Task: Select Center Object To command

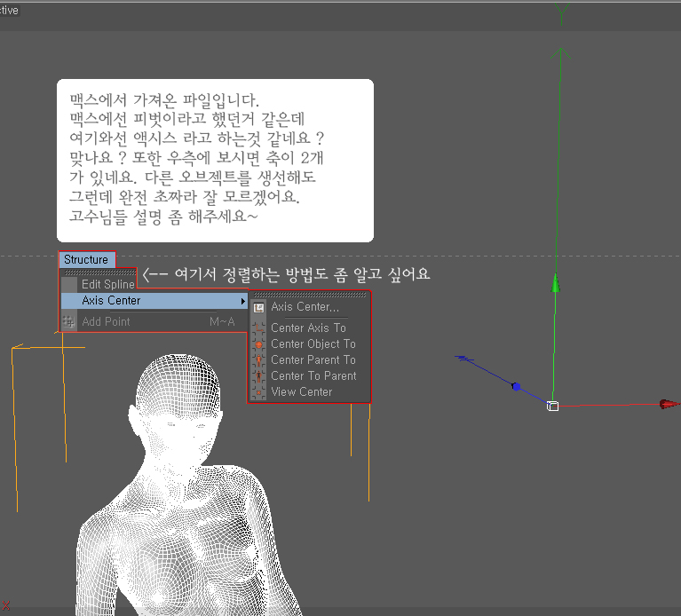Action: pyautogui.click(x=310, y=344)
